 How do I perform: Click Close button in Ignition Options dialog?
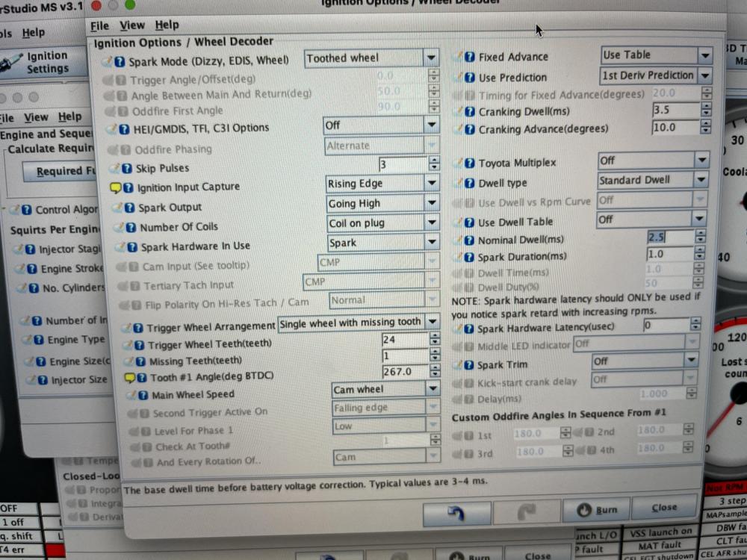[664, 508]
